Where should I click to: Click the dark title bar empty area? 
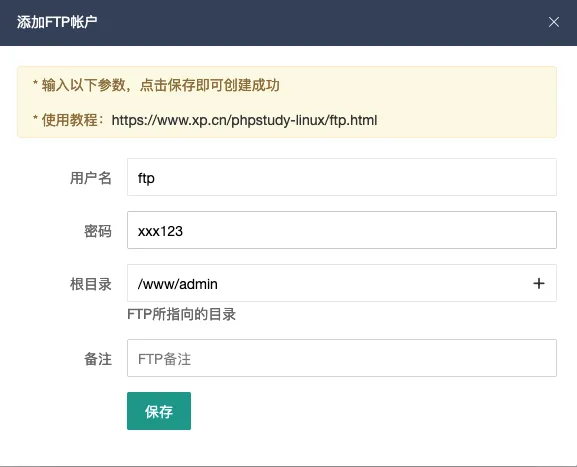(313, 22)
